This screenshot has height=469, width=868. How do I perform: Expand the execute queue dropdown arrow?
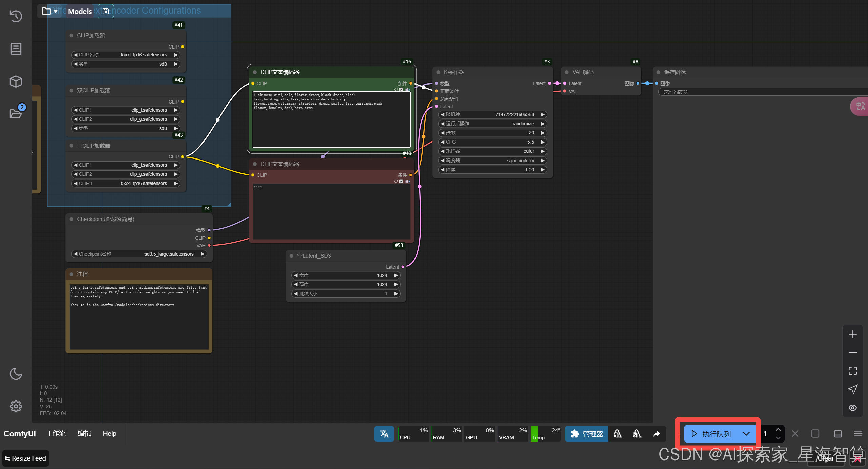tap(746, 434)
